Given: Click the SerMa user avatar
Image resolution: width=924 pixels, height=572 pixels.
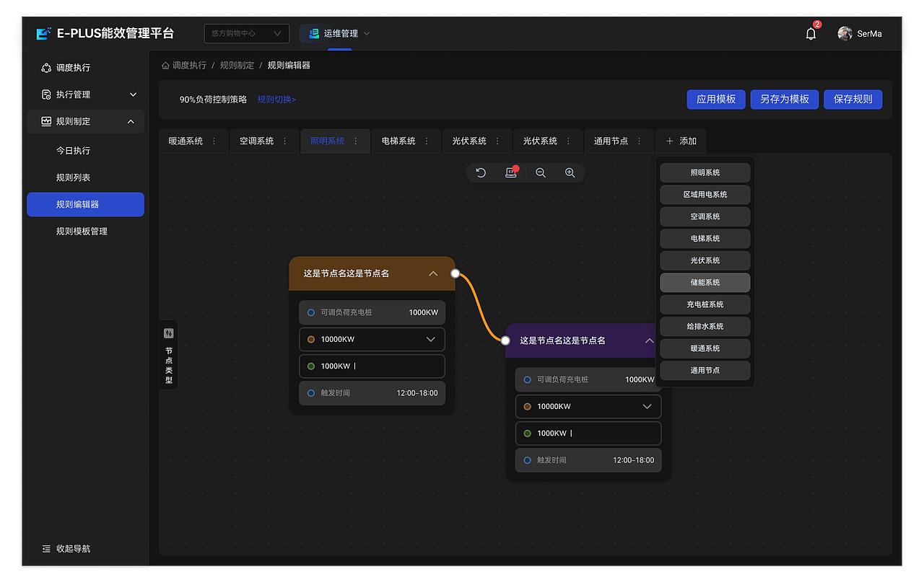Looking at the screenshot, I should 845,33.
